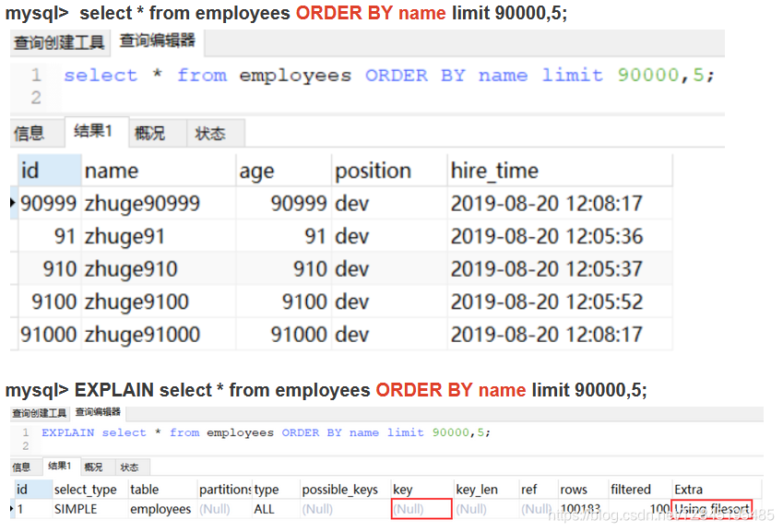The image size is (783, 532).
Task: Click the hire_time column header
Action: point(560,171)
